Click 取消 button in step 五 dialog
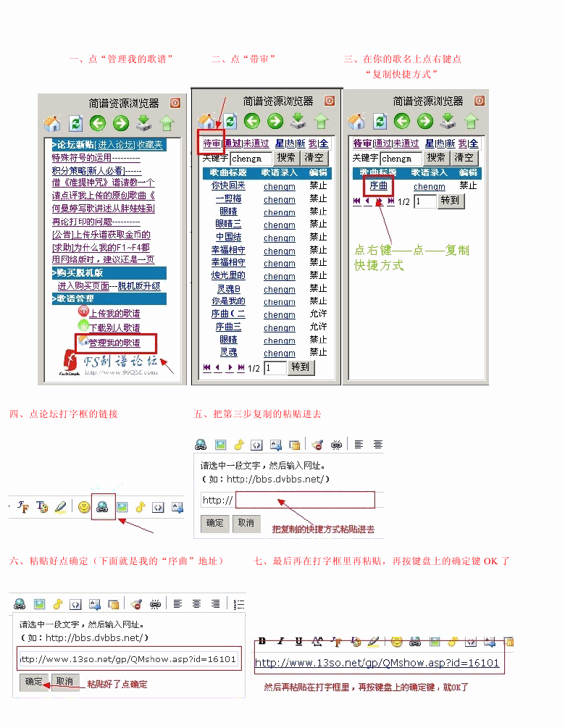The width and height of the screenshot is (565, 728). pos(246,523)
